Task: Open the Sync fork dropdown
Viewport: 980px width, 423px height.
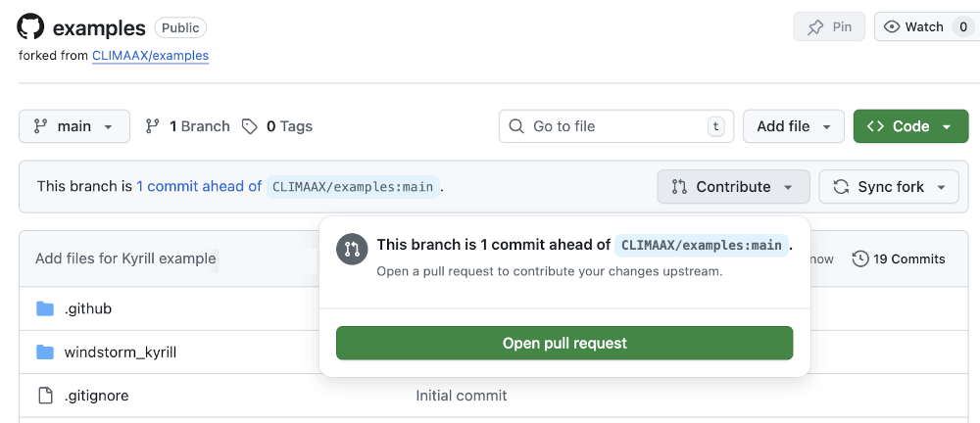Action: point(889,186)
